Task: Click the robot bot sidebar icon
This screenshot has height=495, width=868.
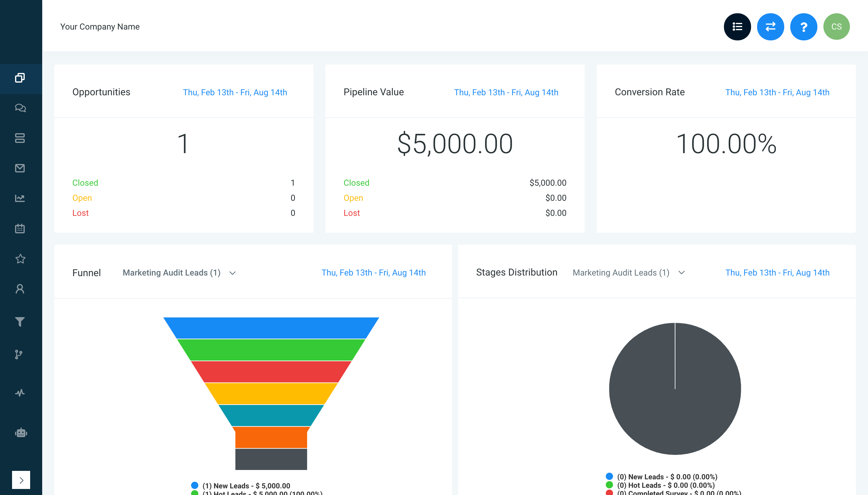Action: [21, 432]
